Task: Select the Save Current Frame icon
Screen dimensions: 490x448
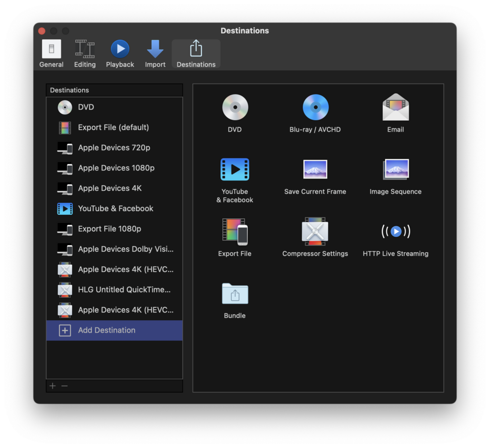Action: [315, 169]
